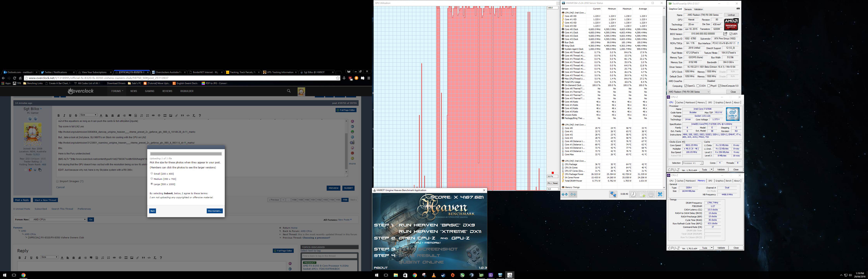Insert image icon in the post editor
This screenshot has height=279, width=868.
(x=170, y=116)
